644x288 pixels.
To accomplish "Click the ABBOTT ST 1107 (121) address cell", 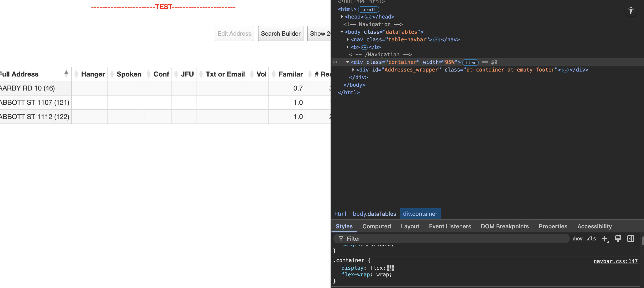I will click(35, 102).
